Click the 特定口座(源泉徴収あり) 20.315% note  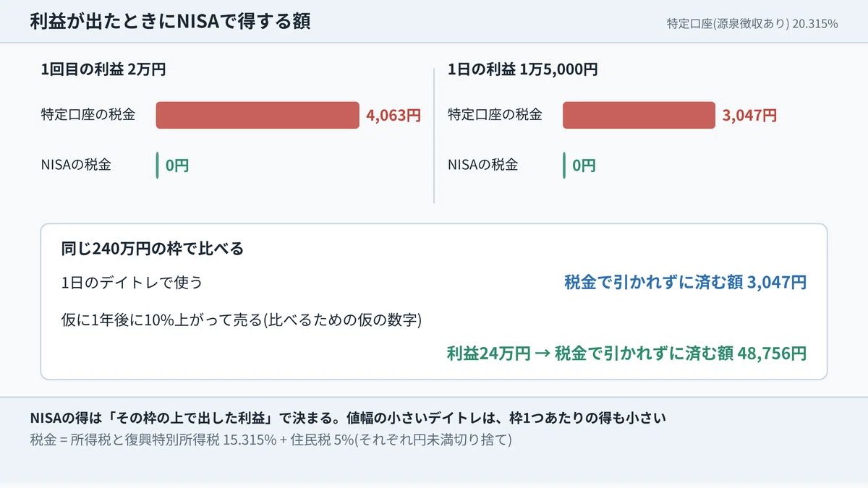[x=752, y=23]
